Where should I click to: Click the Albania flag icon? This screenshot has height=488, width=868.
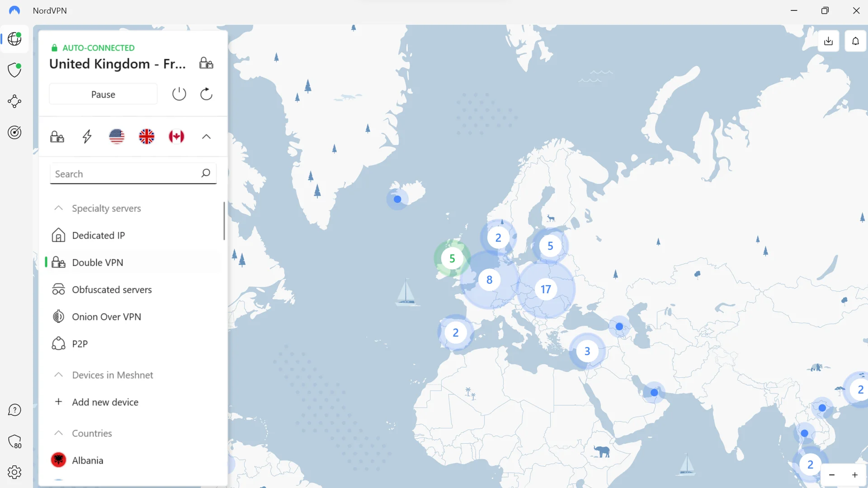coord(58,460)
